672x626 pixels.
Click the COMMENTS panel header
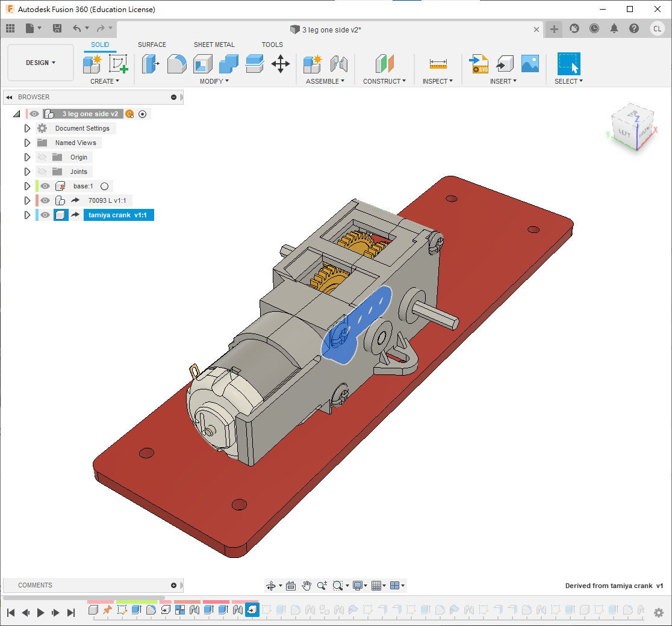pyautogui.click(x=36, y=585)
